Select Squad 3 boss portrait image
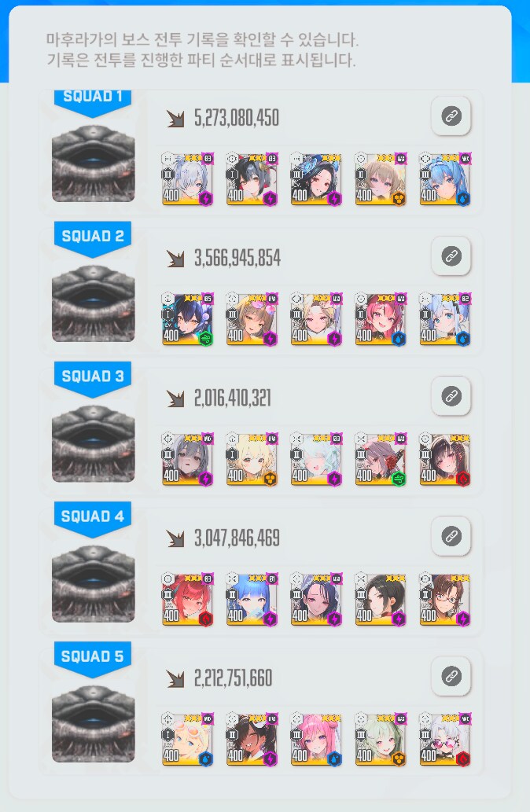 tap(94, 443)
